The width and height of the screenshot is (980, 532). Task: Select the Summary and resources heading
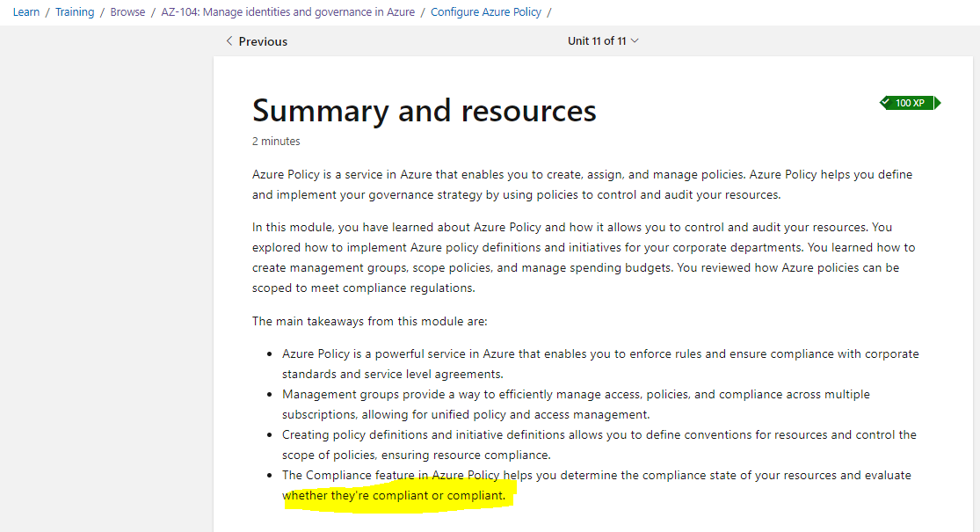click(424, 111)
